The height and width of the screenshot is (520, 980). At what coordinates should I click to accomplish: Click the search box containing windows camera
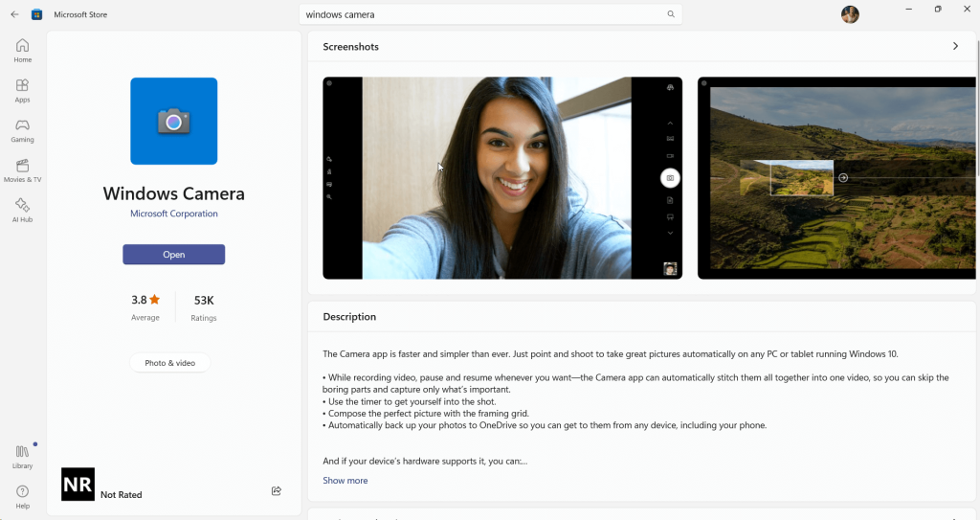(479, 14)
